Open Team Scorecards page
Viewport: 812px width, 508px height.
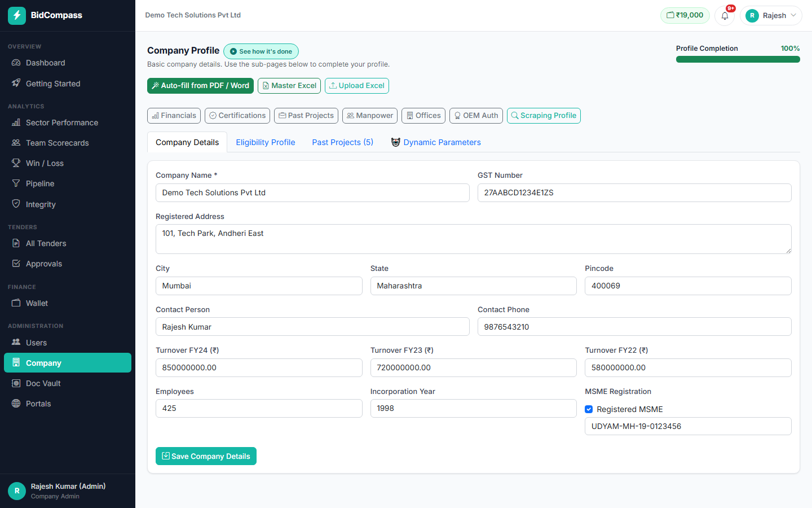coord(68,143)
